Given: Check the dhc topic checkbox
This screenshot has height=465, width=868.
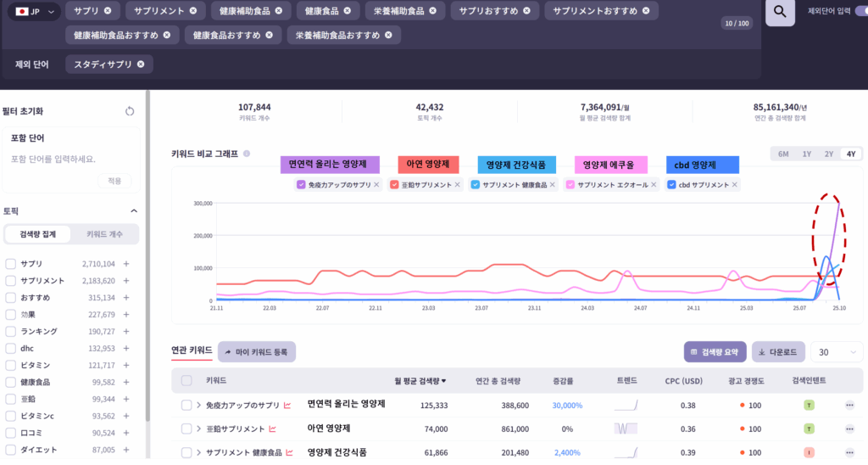Looking at the screenshot, I should click(10, 349).
